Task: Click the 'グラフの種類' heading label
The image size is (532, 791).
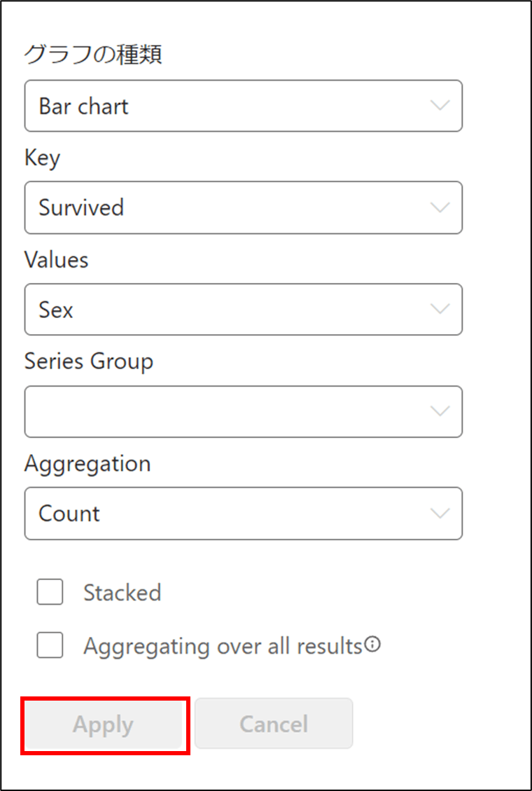Action: pos(93,55)
